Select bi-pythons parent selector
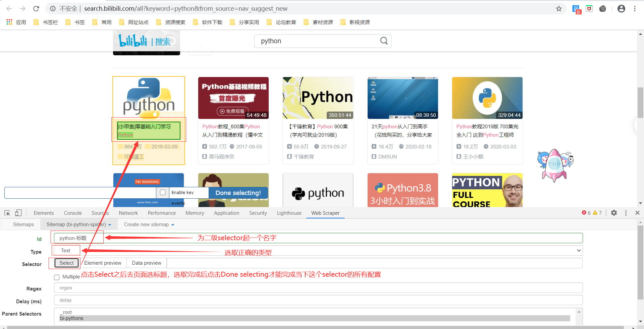The image size is (644, 329). tap(315, 318)
